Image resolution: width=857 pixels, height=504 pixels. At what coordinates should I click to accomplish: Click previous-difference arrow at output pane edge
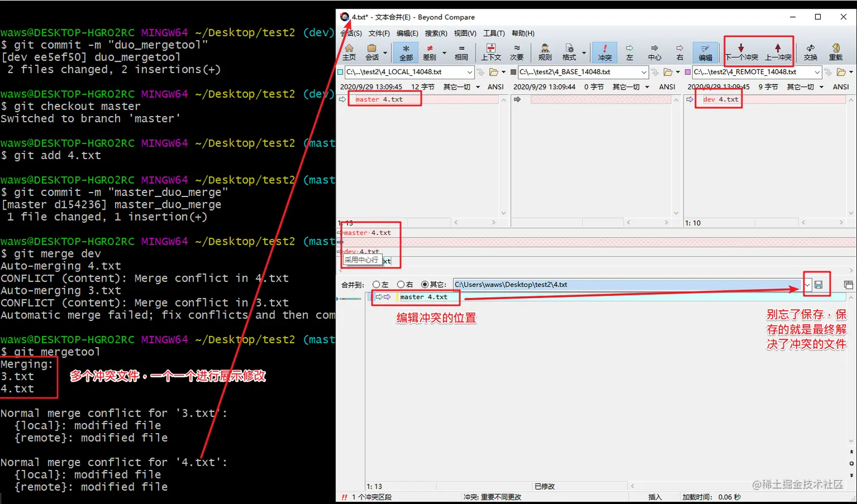pos(851,452)
